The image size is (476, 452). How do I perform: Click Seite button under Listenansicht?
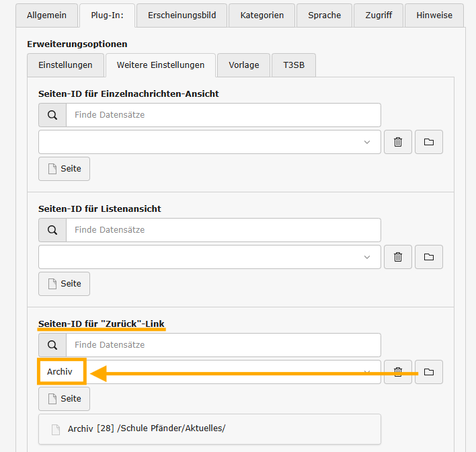click(x=64, y=284)
